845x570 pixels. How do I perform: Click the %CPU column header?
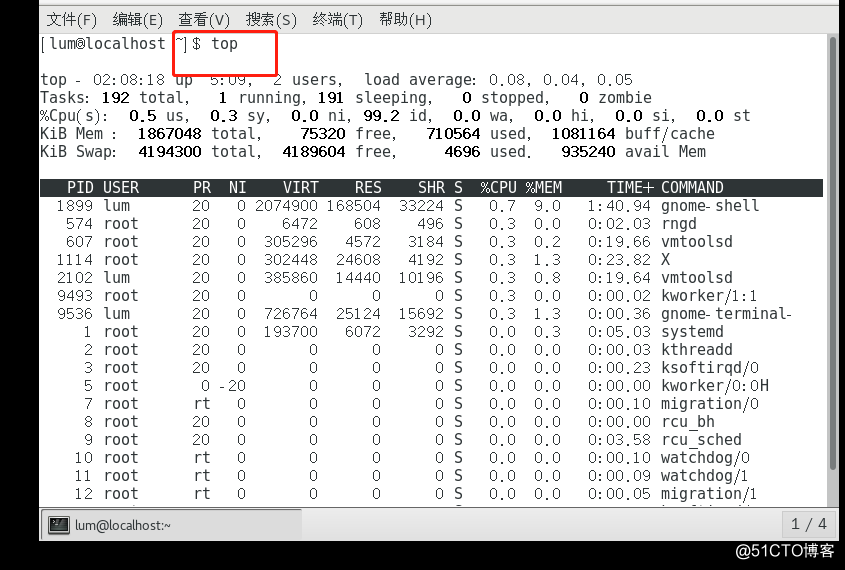[x=498, y=187]
